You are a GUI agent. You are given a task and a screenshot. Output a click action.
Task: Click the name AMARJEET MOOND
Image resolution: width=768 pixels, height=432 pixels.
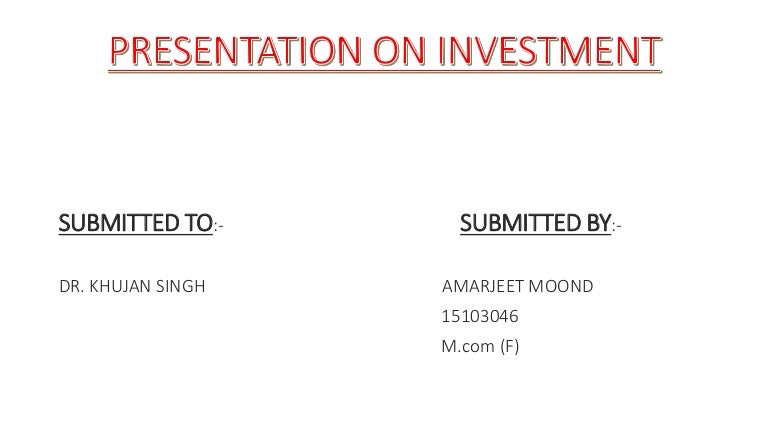(x=517, y=287)
